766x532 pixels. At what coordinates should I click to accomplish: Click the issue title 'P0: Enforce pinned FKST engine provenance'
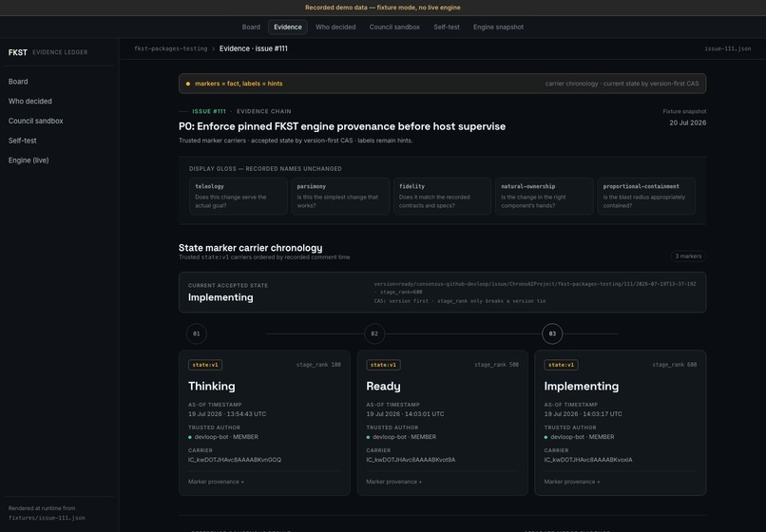click(x=342, y=126)
